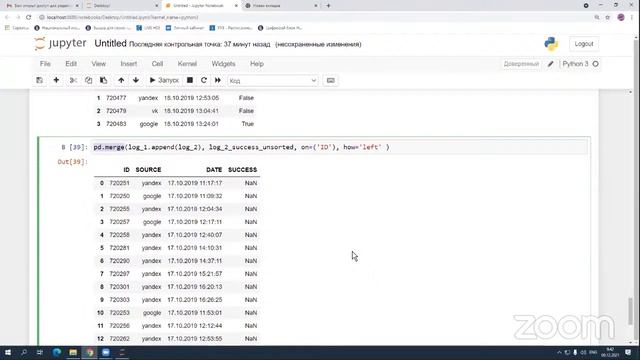Open the File menu
This screenshot has height=360, width=640.
[x=45, y=64]
